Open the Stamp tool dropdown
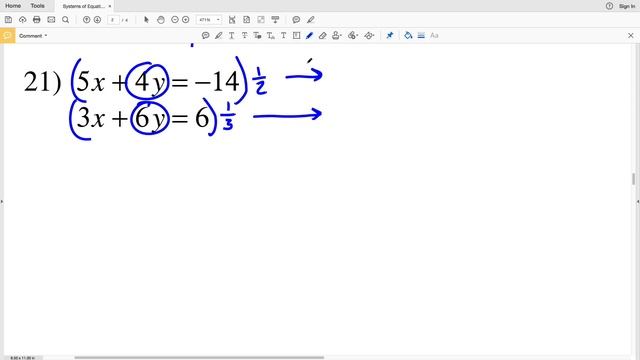640x360 pixels. pos(337,36)
